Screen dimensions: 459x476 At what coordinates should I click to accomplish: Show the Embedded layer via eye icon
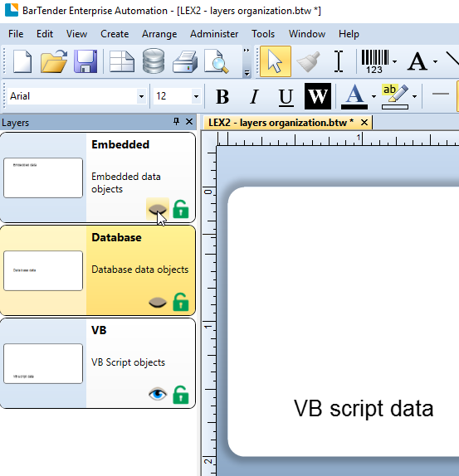point(158,209)
